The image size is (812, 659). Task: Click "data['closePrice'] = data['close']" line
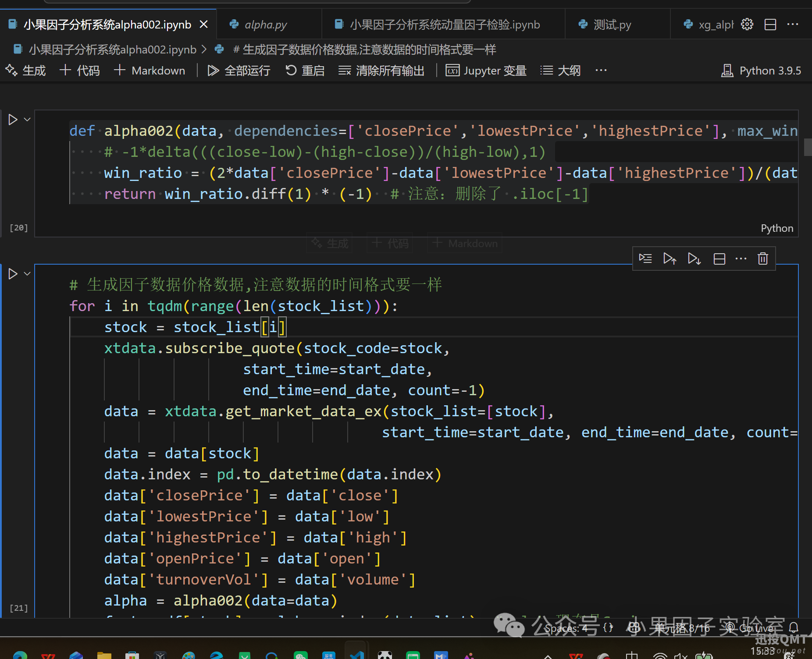252,496
